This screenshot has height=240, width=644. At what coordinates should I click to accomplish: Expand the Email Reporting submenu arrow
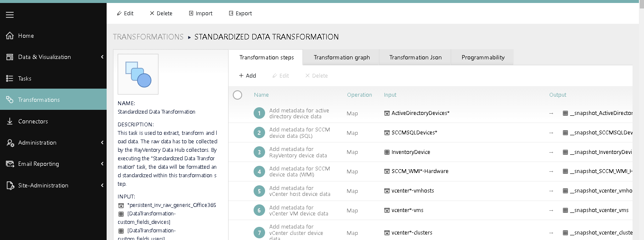click(102, 164)
